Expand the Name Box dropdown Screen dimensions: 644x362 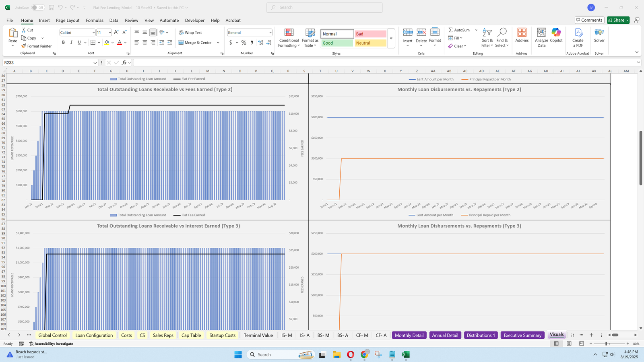click(95, 63)
